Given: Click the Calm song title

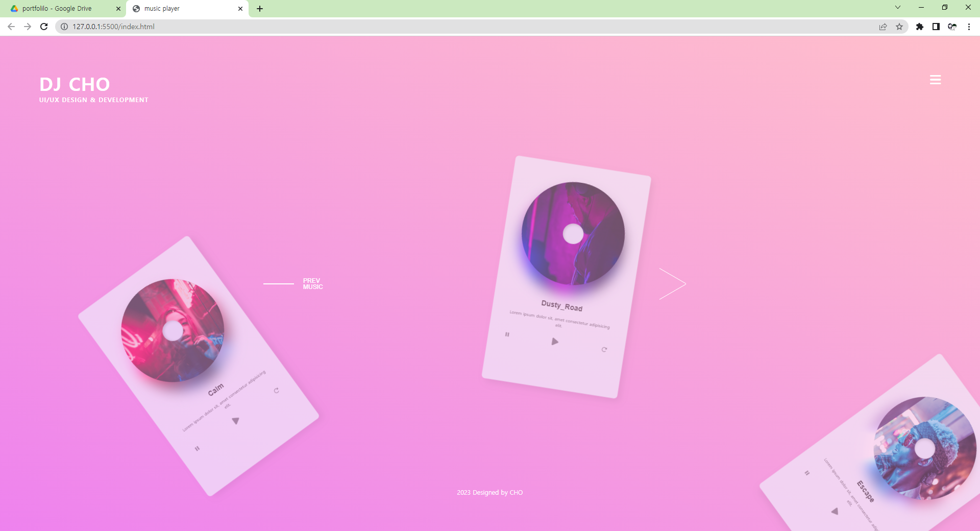Looking at the screenshot, I should point(215,390).
